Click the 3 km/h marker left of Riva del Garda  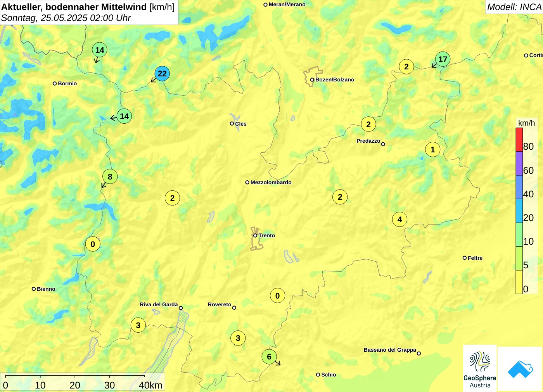[138, 325]
